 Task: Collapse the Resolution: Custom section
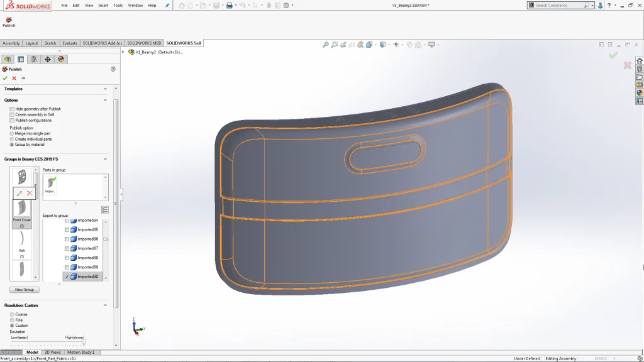105,305
